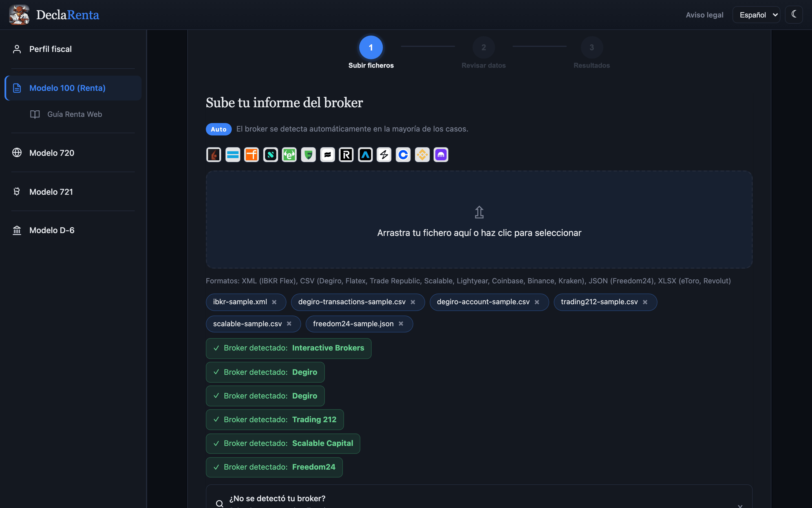This screenshot has height=508, width=812.
Task: Click the purple Kraken logo icon
Action: [441, 155]
